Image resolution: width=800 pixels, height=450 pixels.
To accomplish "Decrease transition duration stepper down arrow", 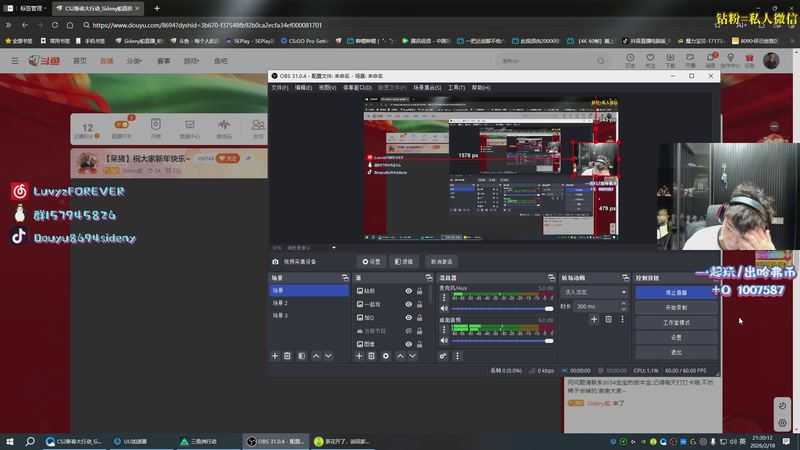I will (623, 309).
